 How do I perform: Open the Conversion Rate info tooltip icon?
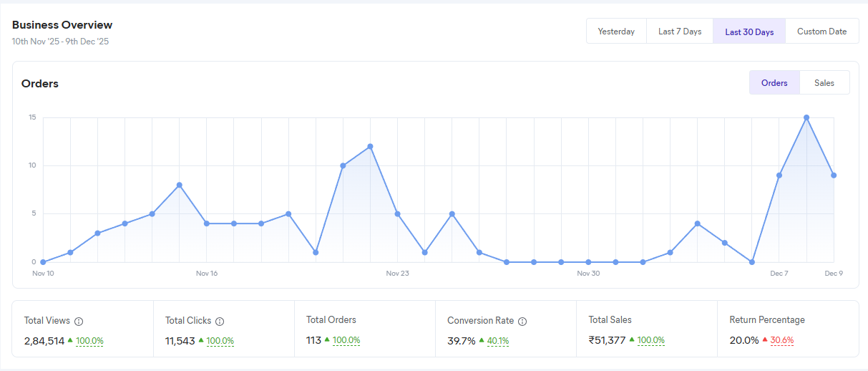(x=522, y=322)
